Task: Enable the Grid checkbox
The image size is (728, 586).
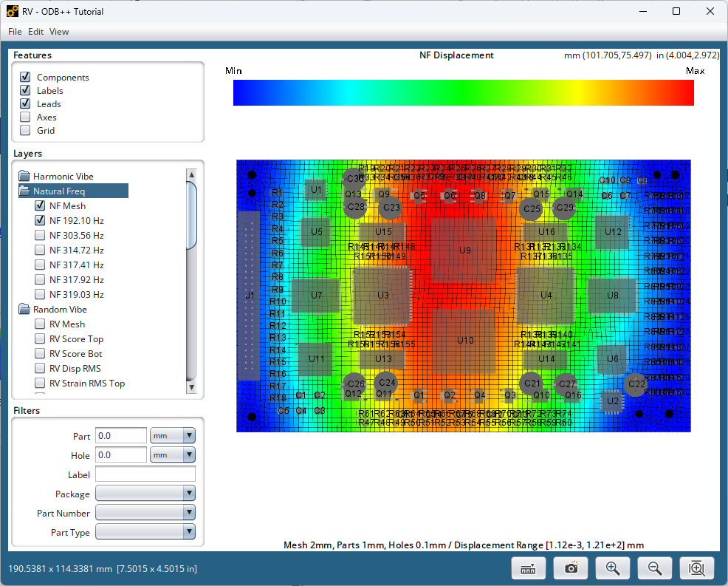Action: pyautogui.click(x=26, y=131)
